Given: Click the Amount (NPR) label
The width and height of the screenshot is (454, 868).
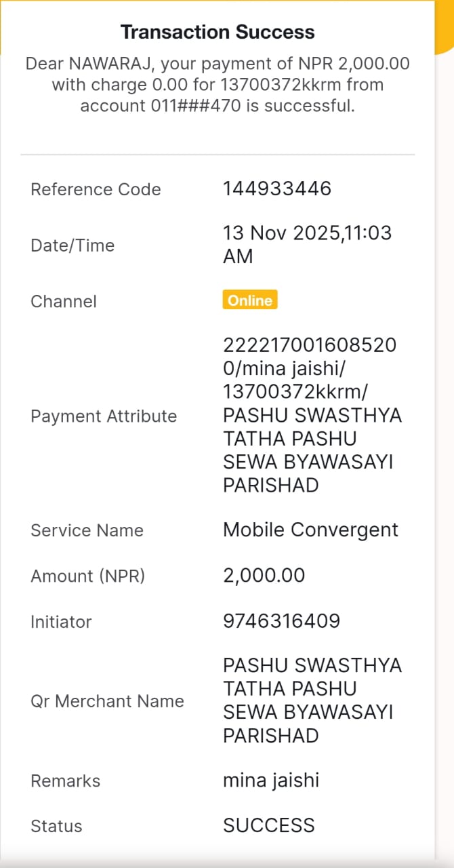Looking at the screenshot, I should pyautogui.click(x=88, y=576).
